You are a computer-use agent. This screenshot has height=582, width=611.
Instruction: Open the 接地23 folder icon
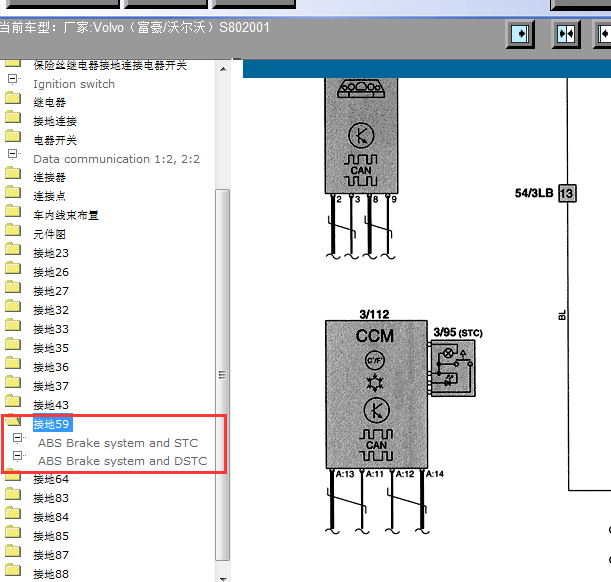(13, 249)
